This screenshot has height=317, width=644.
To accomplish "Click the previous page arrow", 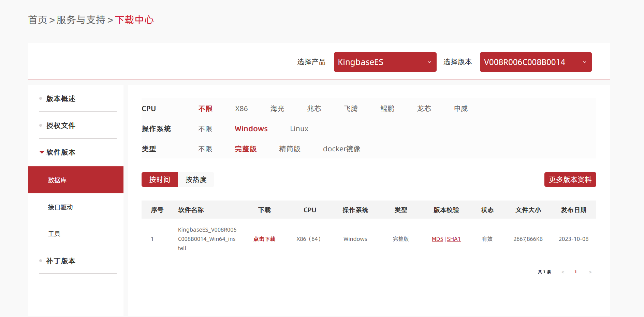I will pos(563,272).
